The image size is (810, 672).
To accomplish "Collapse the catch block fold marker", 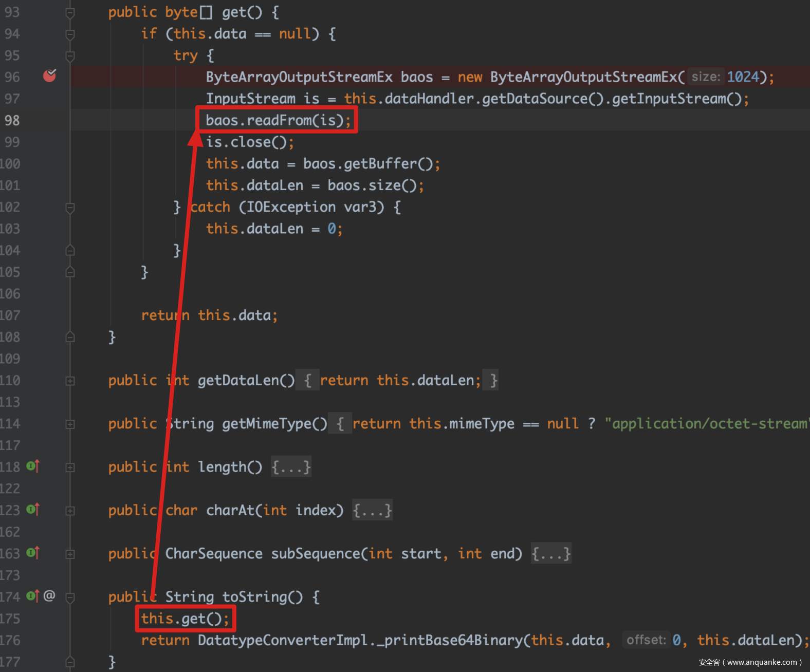I will (x=70, y=208).
